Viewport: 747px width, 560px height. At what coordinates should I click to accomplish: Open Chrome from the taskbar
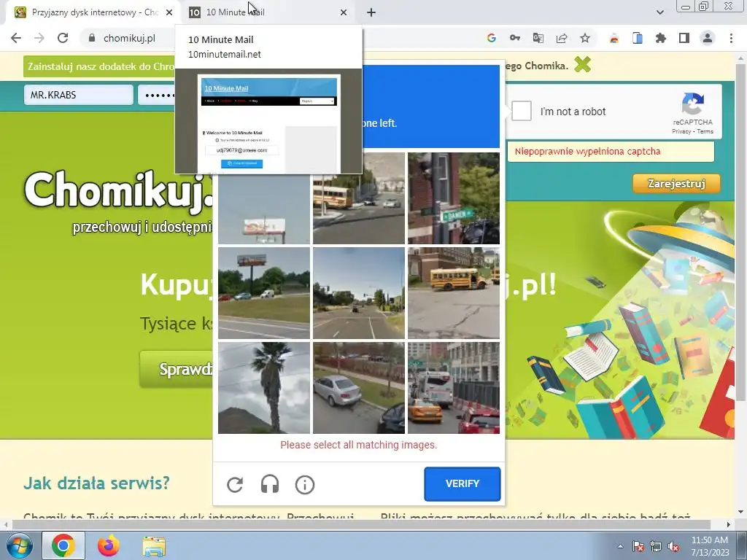pyautogui.click(x=63, y=545)
